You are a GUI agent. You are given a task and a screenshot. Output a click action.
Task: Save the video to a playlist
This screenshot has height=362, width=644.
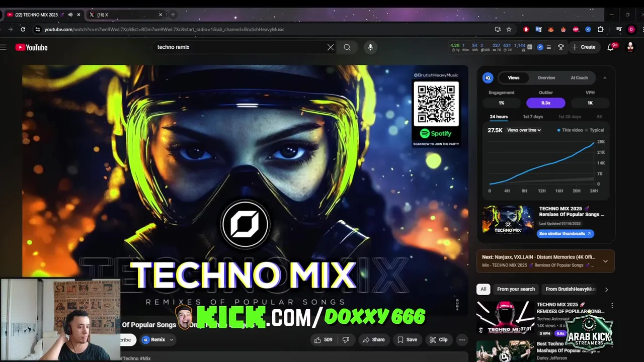point(407,340)
